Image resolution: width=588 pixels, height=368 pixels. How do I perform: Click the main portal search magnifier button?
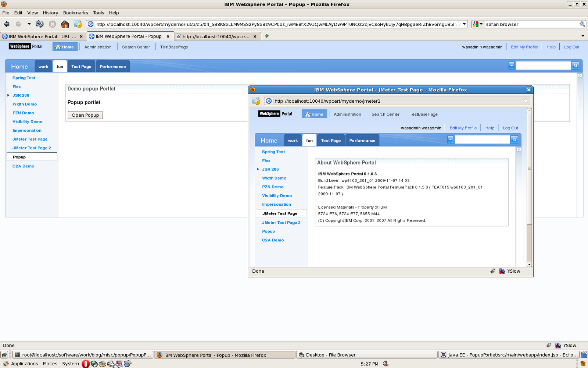tap(576, 66)
